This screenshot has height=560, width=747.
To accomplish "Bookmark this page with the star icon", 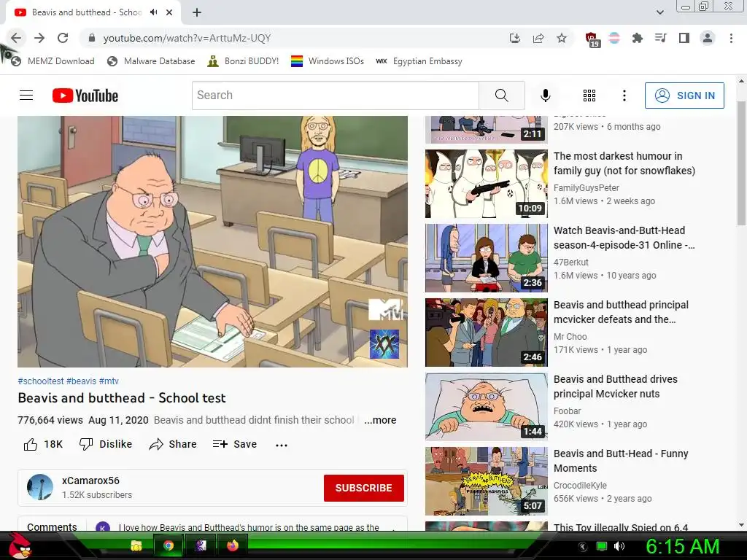I will point(562,38).
